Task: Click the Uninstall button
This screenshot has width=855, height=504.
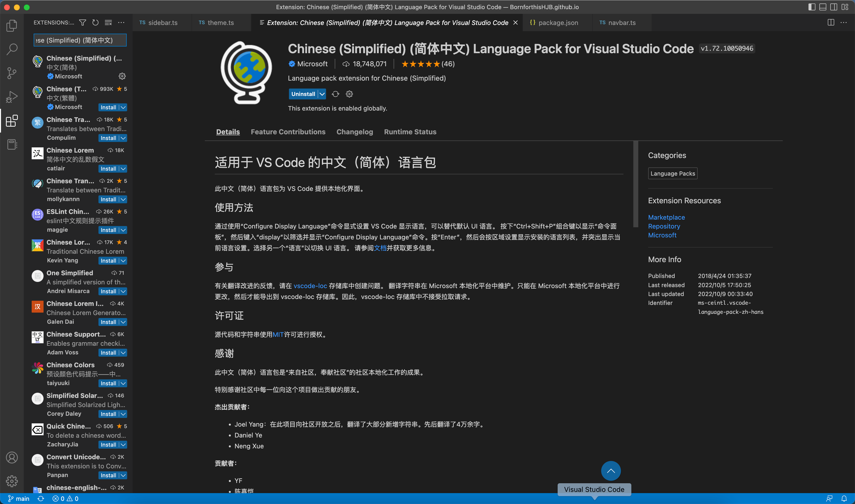Action: click(303, 94)
